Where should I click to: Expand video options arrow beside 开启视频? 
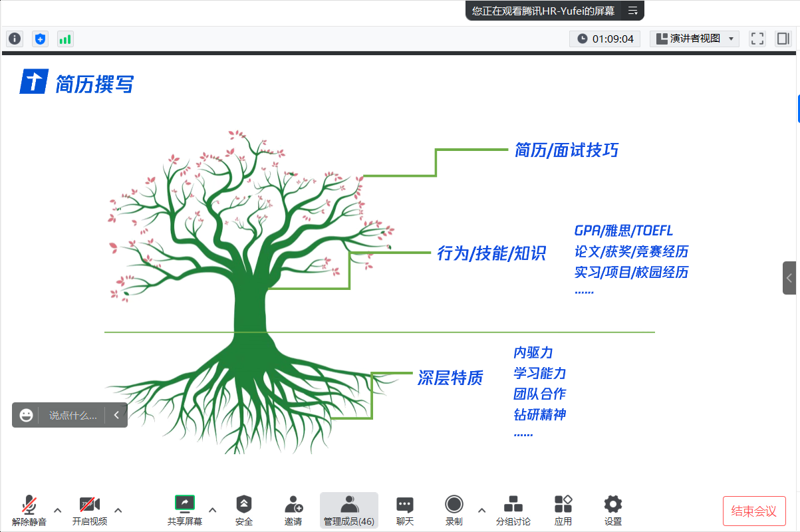[x=118, y=510]
